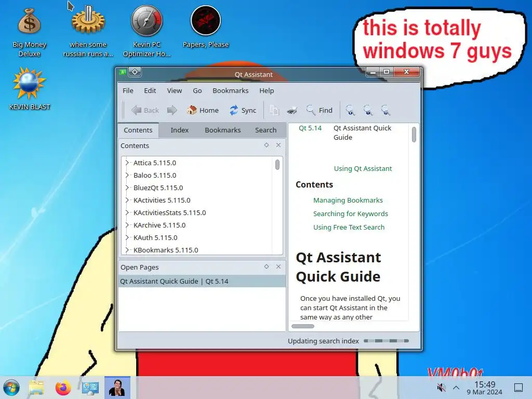Launch Firefox from the taskbar
The height and width of the screenshot is (399, 532).
tap(63, 388)
